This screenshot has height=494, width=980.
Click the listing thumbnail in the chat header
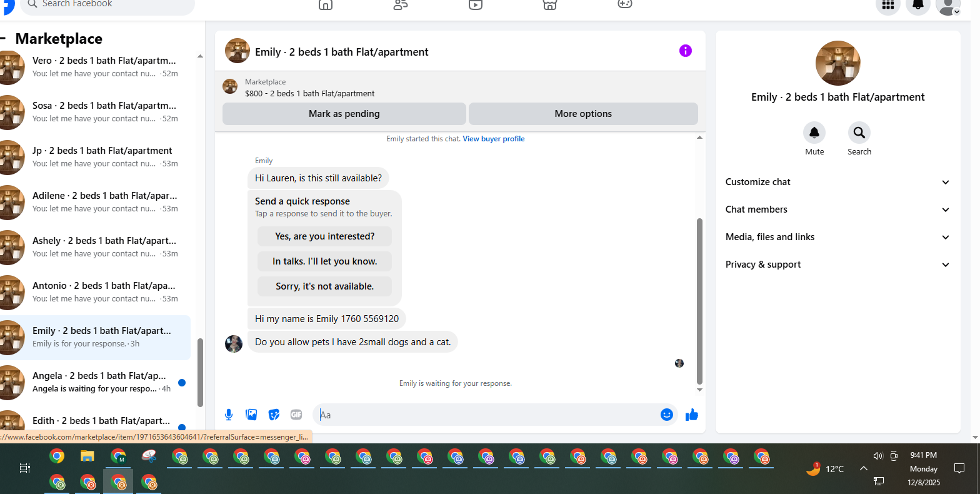coord(237,51)
